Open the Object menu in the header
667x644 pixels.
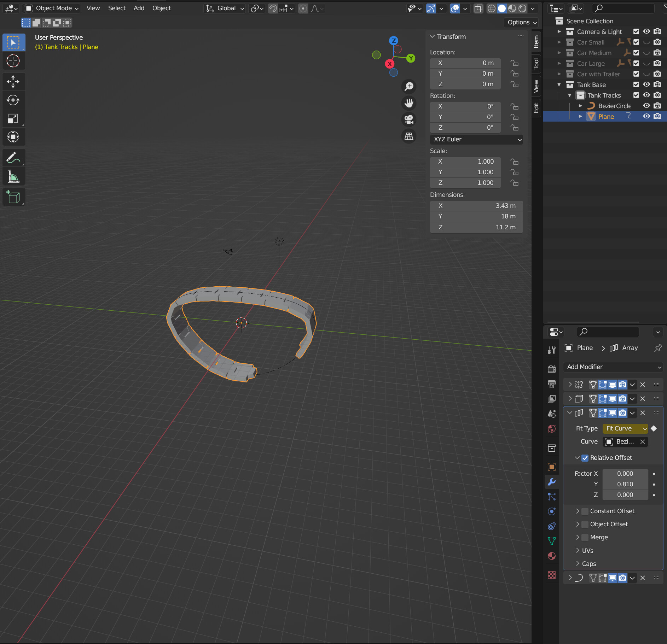(161, 8)
